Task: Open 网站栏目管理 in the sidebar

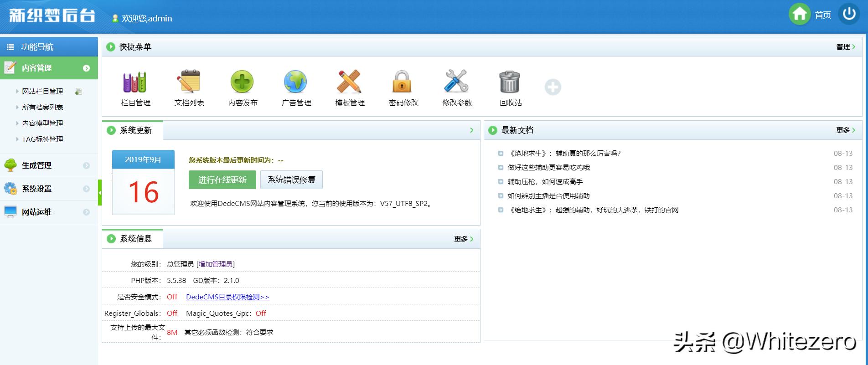Action: pyautogui.click(x=42, y=92)
